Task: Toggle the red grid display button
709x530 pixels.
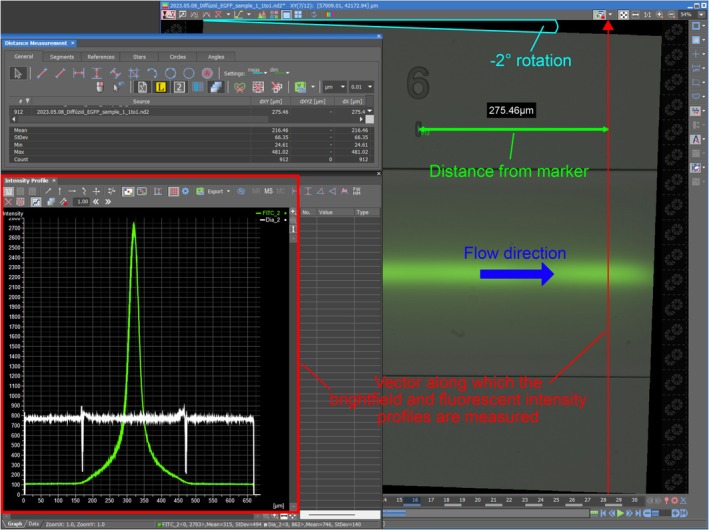Action: pyautogui.click(x=173, y=191)
